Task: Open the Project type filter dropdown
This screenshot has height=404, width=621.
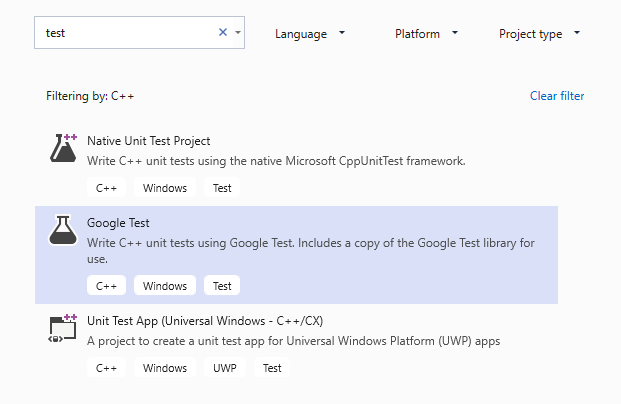Action: [x=539, y=34]
